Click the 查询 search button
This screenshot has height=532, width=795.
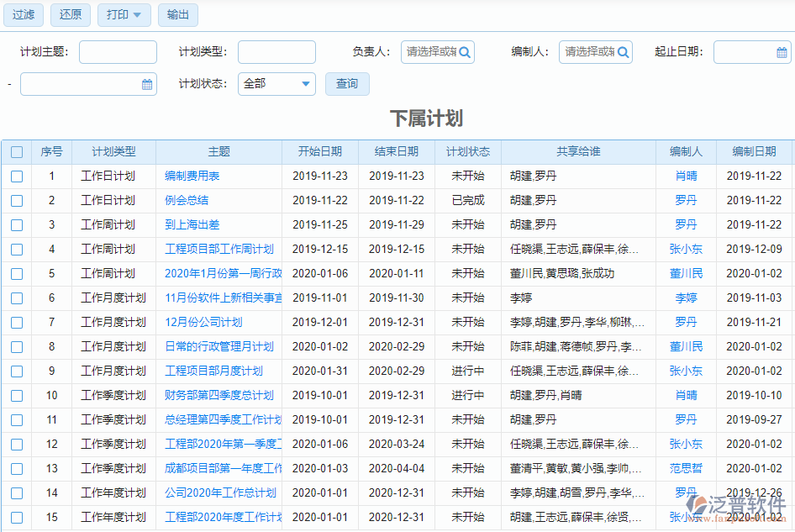(x=346, y=83)
